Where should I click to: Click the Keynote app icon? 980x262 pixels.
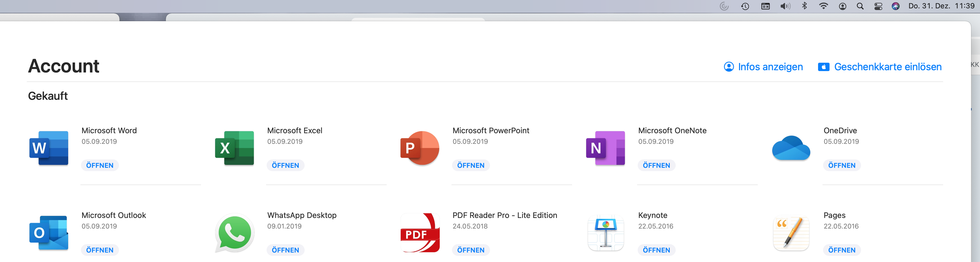[605, 233]
